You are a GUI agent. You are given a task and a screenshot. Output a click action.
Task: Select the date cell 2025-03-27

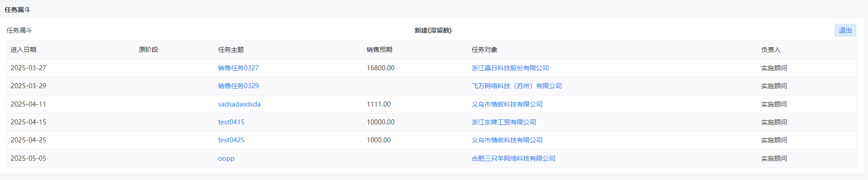pos(29,68)
